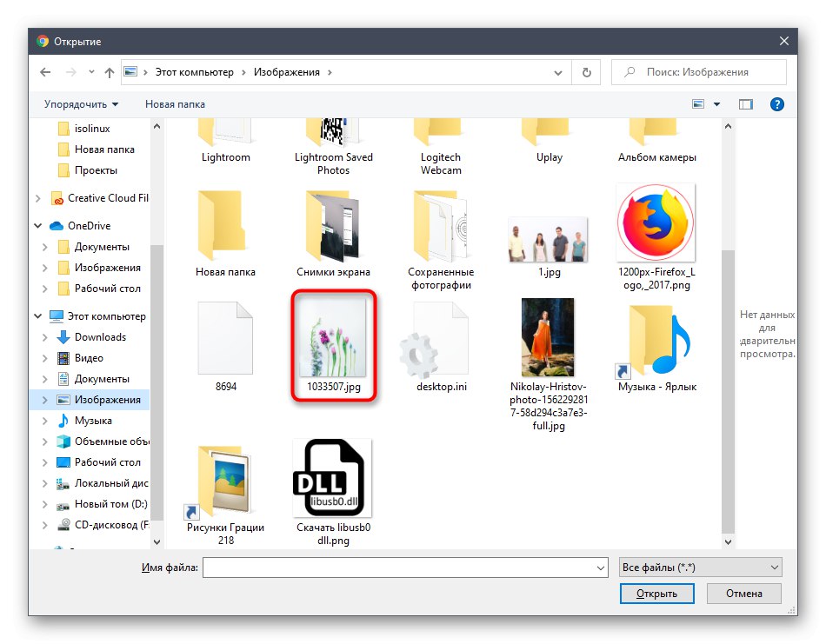
Task: Open the Упорядочить dropdown menu
Action: coord(77,103)
